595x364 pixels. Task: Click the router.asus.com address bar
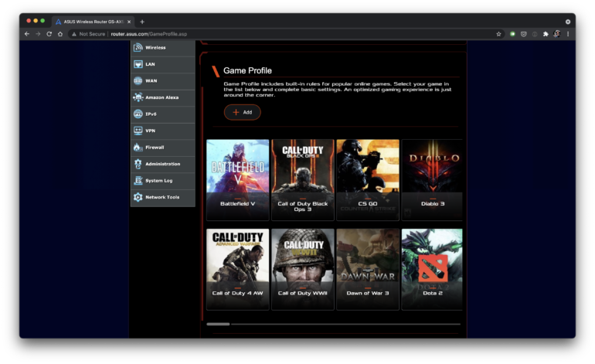coord(284,34)
